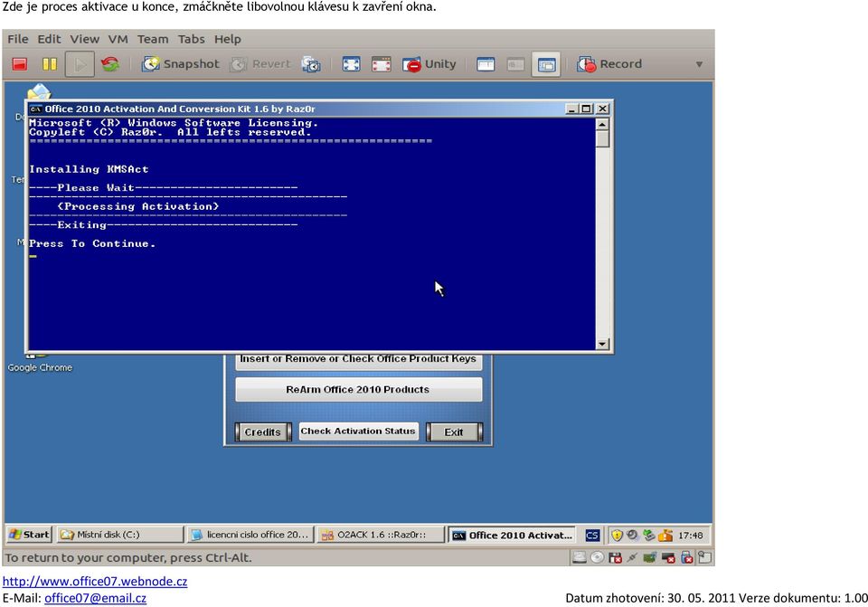Viewport: 868px width, 607px height.
Task: Click the Reset virtual machine arrows icon
Action: click(x=110, y=64)
